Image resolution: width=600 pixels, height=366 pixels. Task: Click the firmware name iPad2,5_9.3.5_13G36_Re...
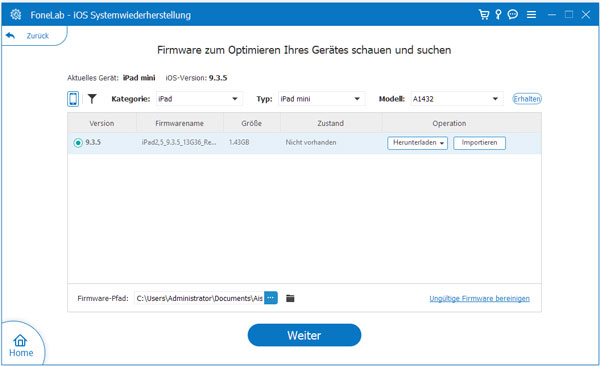click(179, 142)
